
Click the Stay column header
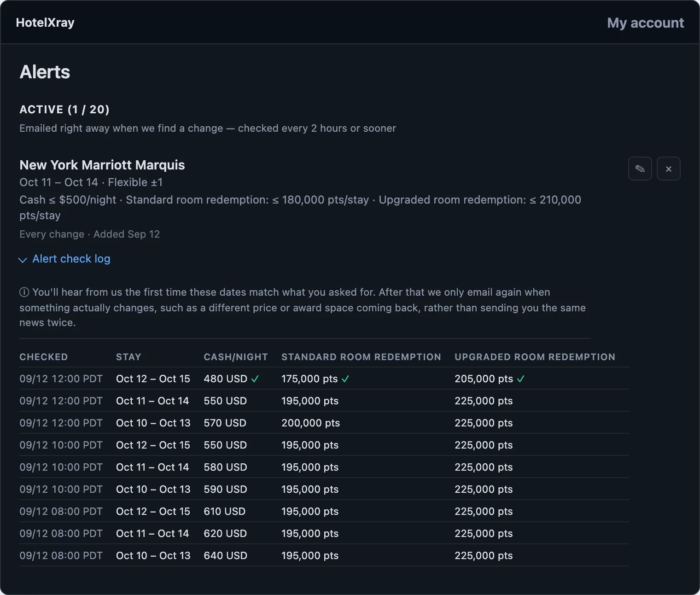[x=128, y=357]
